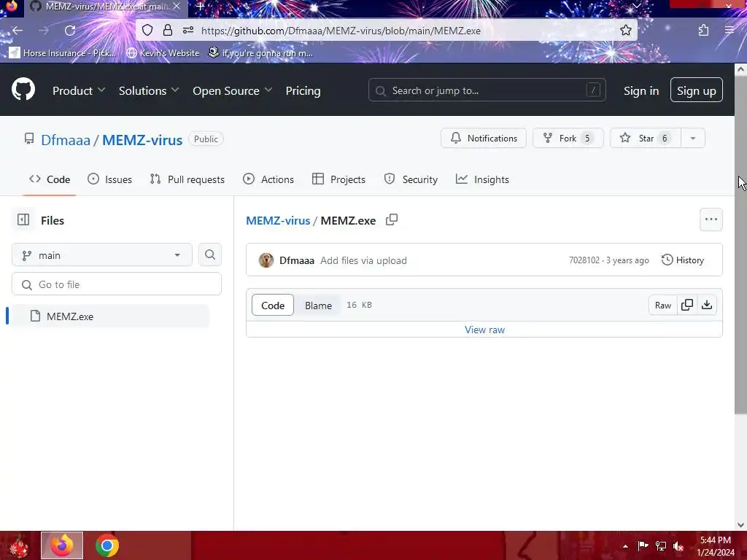Open the Kevin's Website bookmark

pyautogui.click(x=163, y=52)
